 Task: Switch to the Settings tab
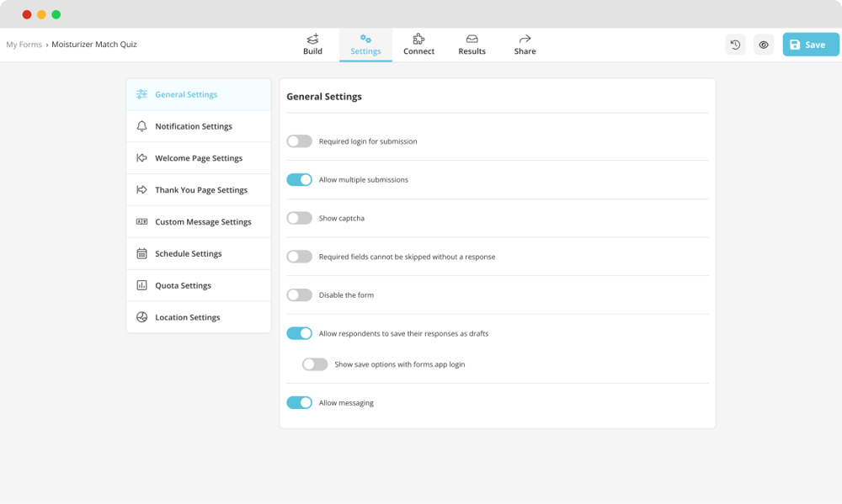coord(365,44)
